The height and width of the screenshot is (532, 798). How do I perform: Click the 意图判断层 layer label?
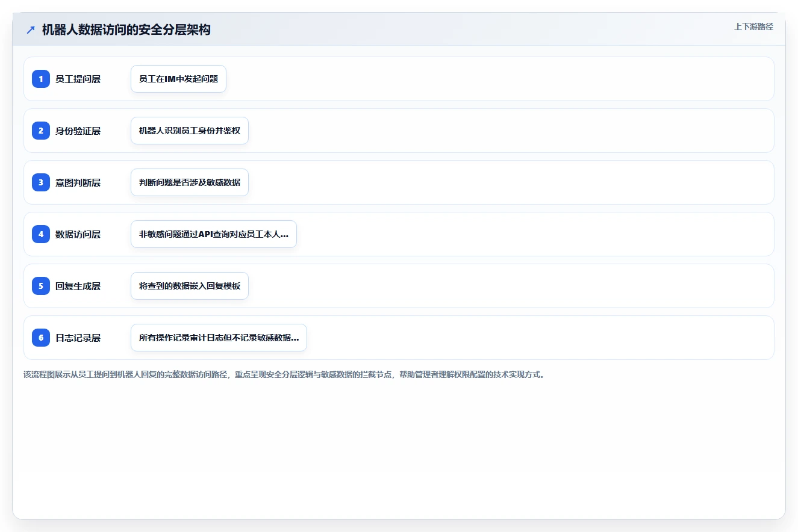pyautogui.click(x=78, y=182)
